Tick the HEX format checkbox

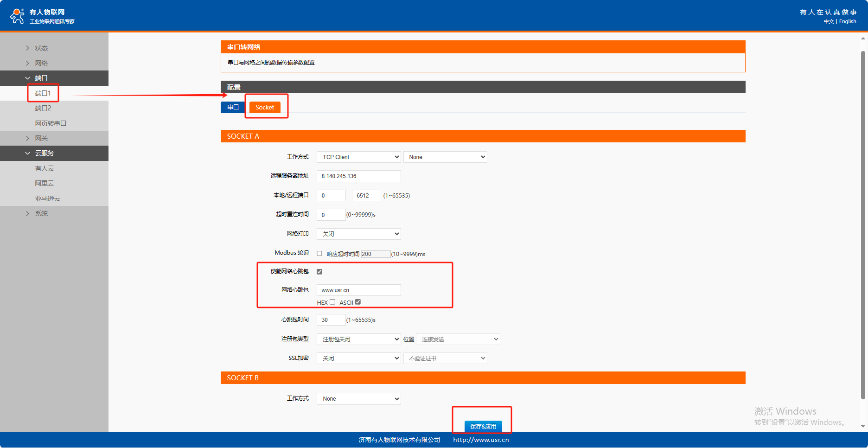(332, 302)
